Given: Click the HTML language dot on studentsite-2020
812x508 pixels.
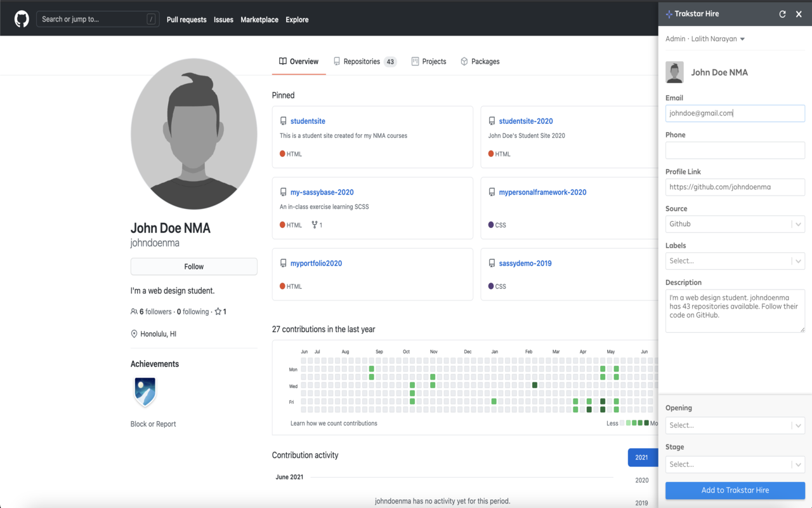Looking at the screenshot, I should pyautogui.click(x=491, y=154).
